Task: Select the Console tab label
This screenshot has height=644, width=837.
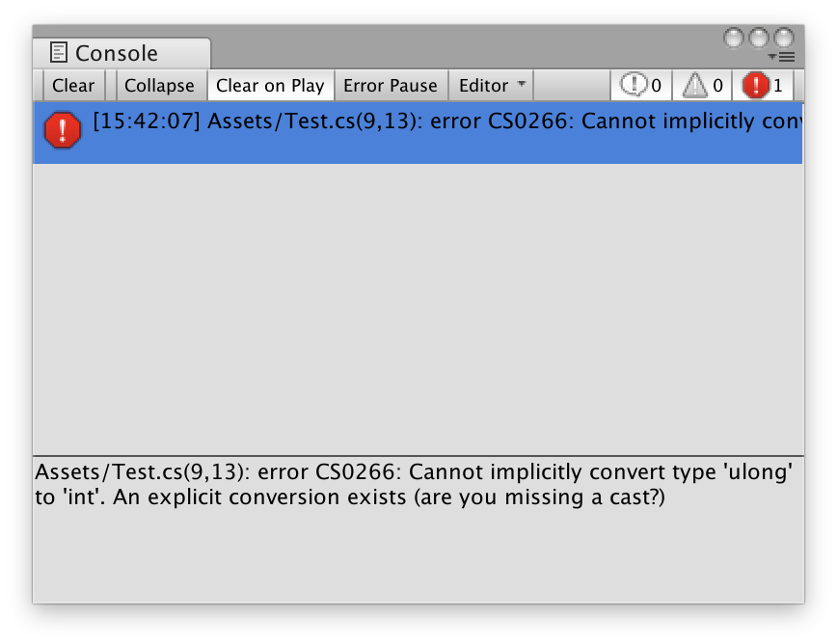Action: pos(117,53)
